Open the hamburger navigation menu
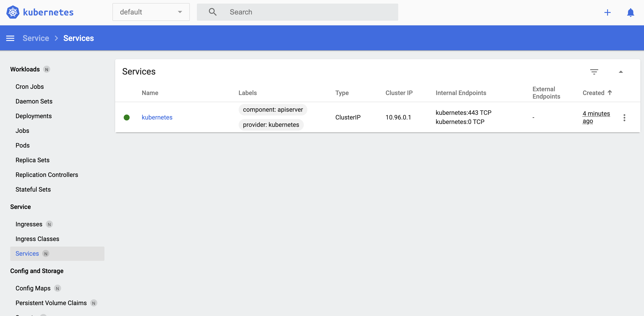This screenshot has height=316, width=644. click(x=10, y=38)
